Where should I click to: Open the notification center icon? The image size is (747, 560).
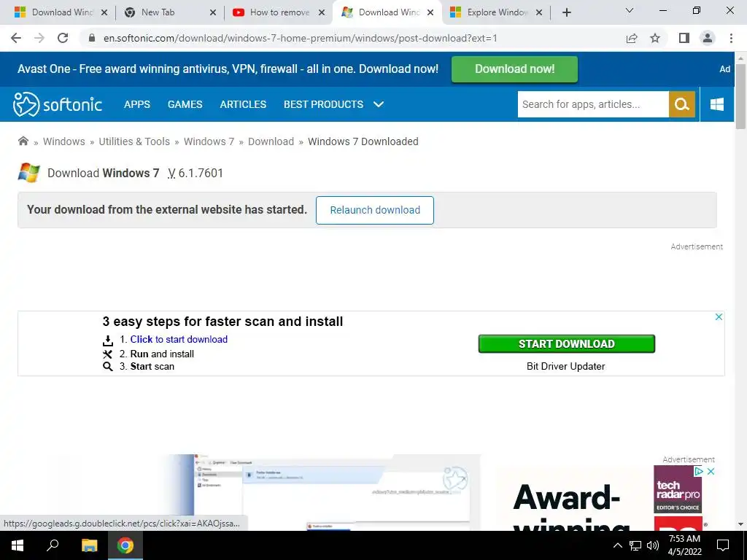(723, 545)
